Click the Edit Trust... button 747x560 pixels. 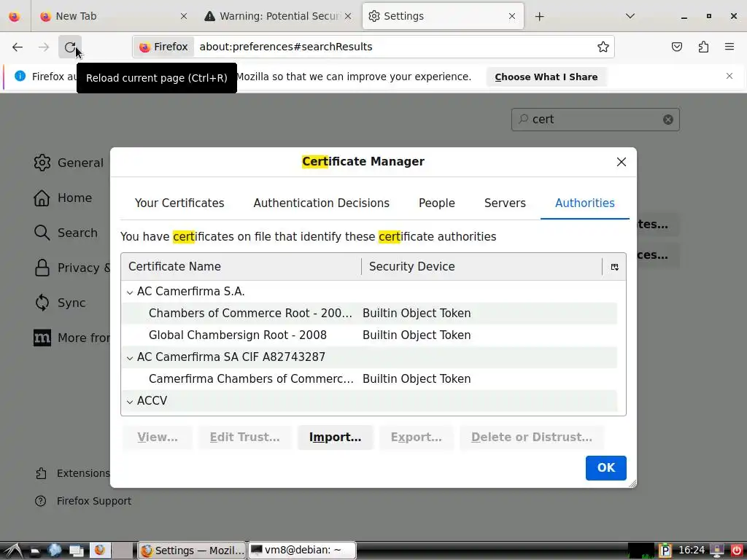pos(245,437)
